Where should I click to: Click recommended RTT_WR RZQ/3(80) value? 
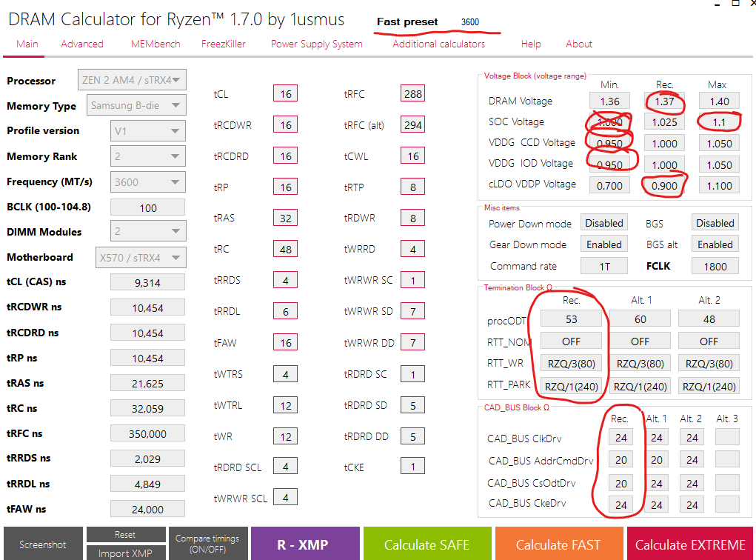coord(571,363)
